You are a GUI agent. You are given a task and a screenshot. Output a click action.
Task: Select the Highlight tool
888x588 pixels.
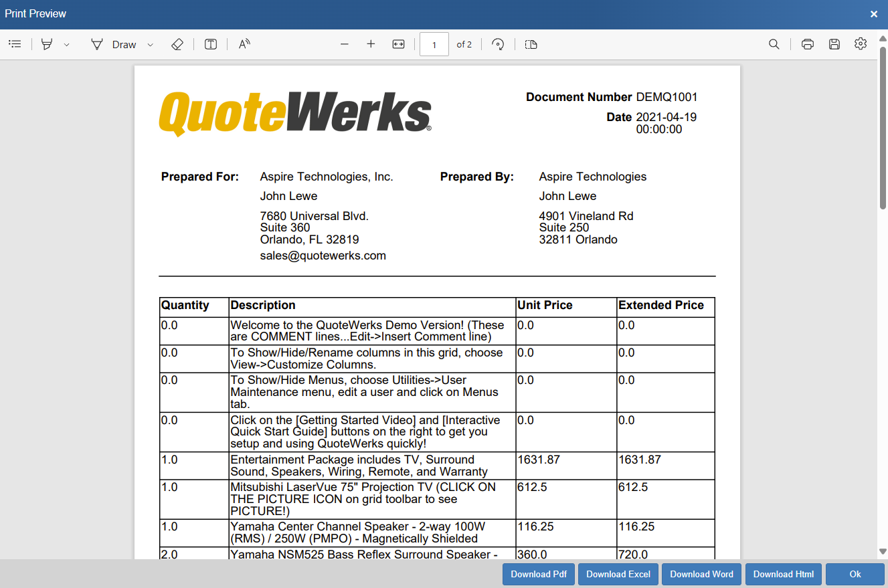click(47, 44)
